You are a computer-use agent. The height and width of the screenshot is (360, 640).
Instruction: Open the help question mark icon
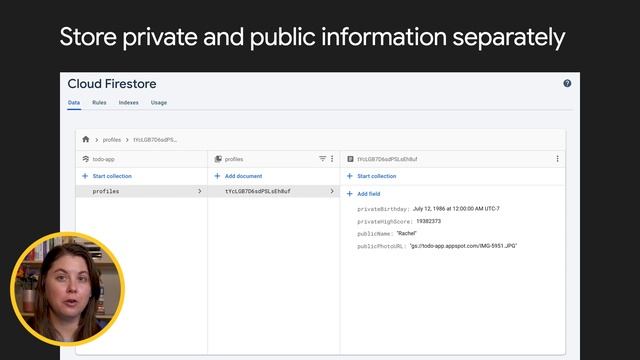click(x=567, y=83)
